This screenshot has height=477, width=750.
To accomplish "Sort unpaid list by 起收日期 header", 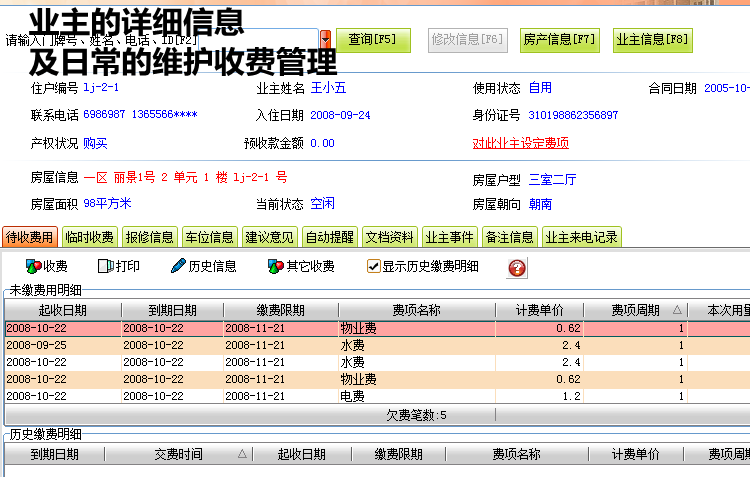I will pyautogui.click(x=63, y=310).
